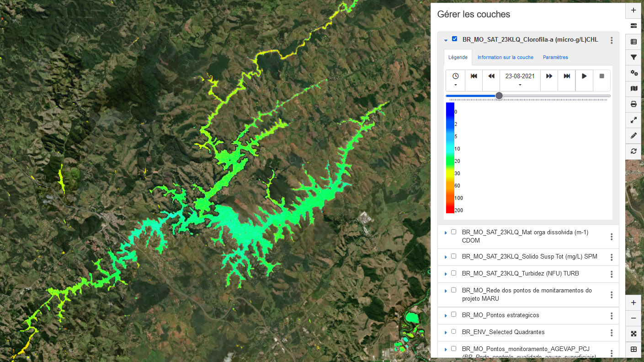Screen dimensions: 644x362
Task: Uncheck the Clorofila-a CHL layer checkbox
Action: click(454, 39)
